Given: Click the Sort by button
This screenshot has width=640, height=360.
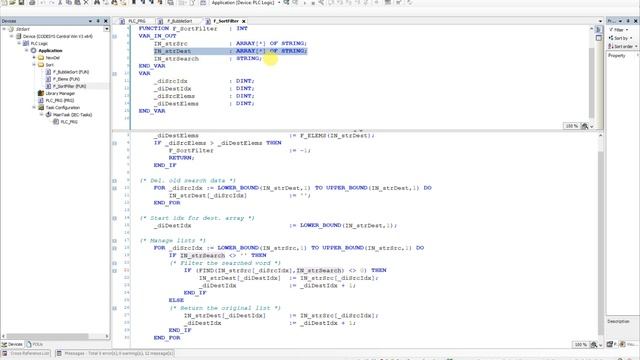Looking at the screenshot, I should tap(621, 38).
